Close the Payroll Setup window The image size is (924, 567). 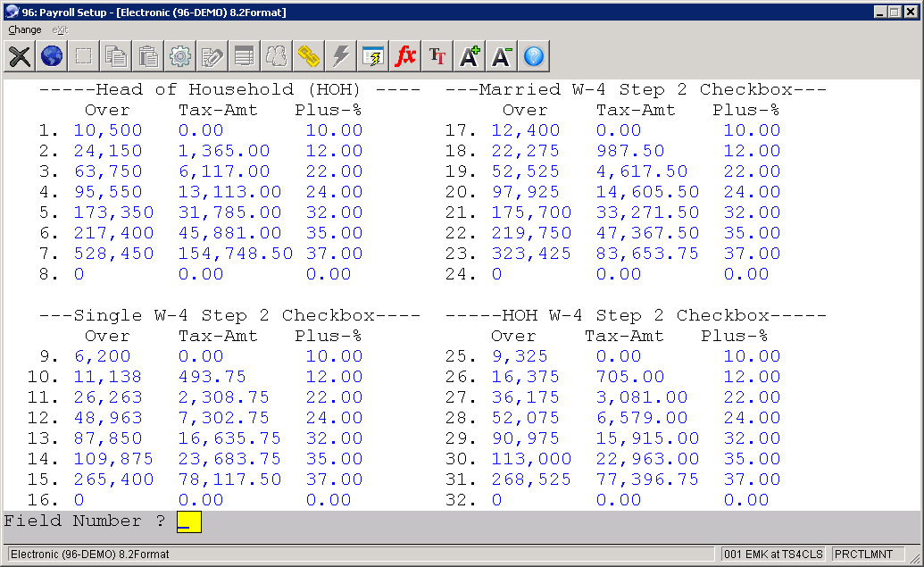(911, 12)
